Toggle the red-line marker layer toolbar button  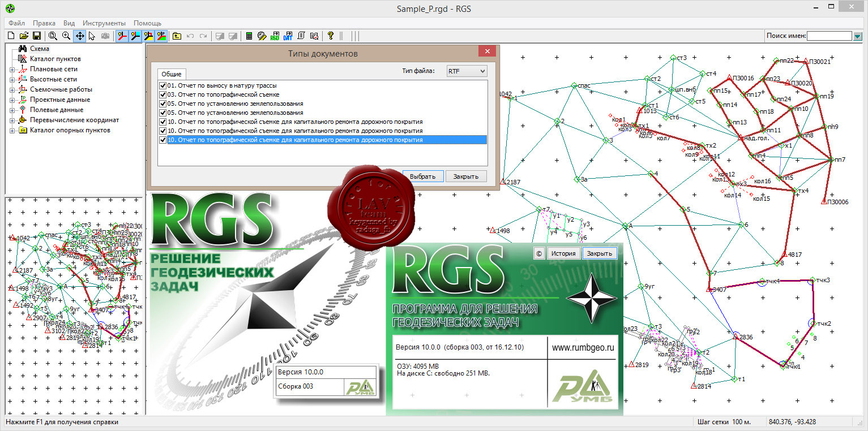pos(122,36)
